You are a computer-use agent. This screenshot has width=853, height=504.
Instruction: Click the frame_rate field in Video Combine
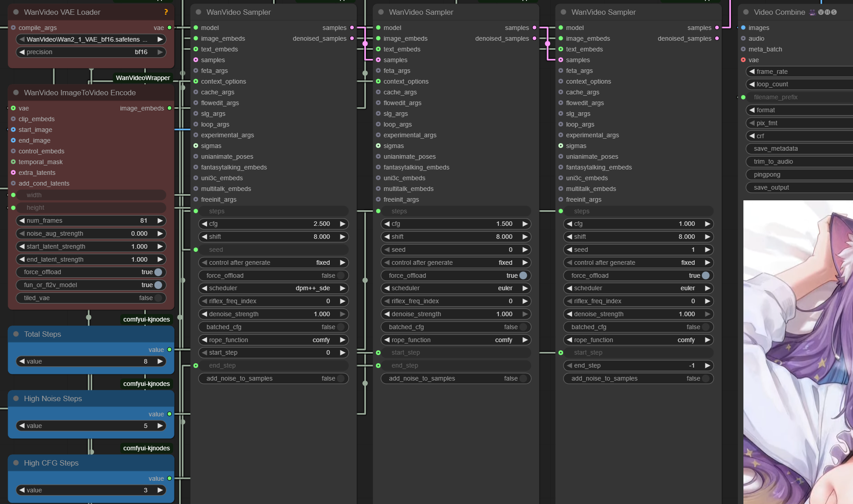(799, 72)
